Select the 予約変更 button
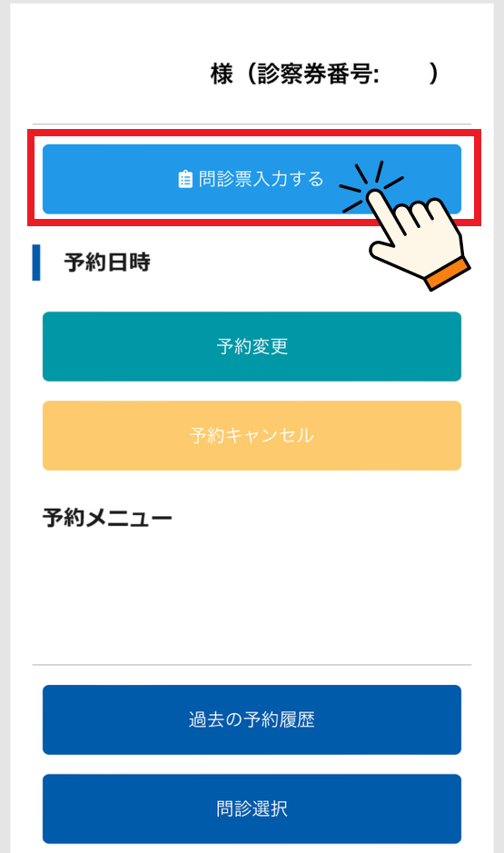504x853 pixels. click(x=252, y=346)
